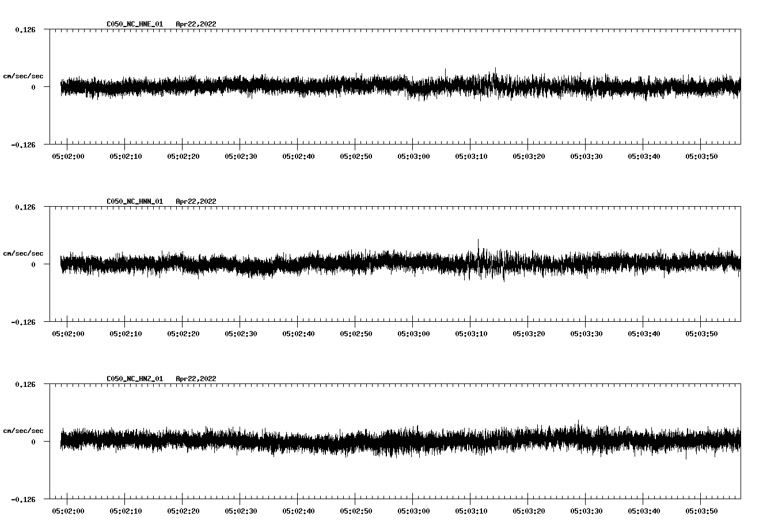Click the zero baseline label on the HNN axis

tap(33, 264)
